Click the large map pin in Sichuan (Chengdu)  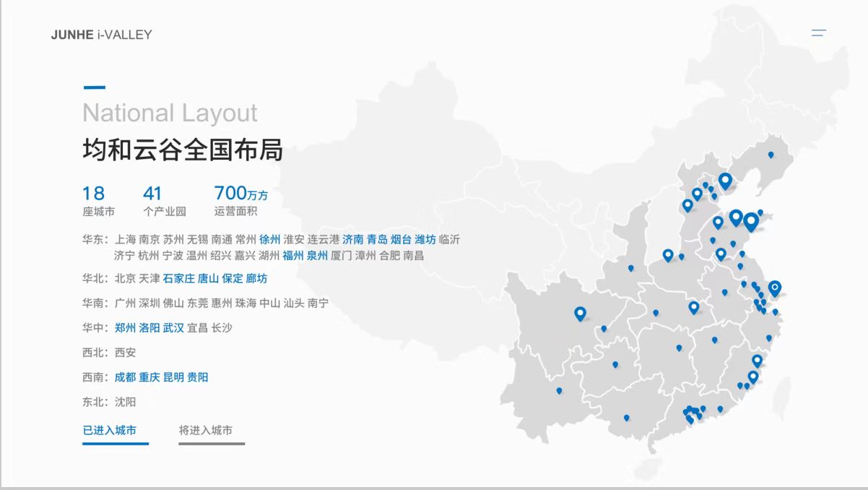click(x=580, y=313)
